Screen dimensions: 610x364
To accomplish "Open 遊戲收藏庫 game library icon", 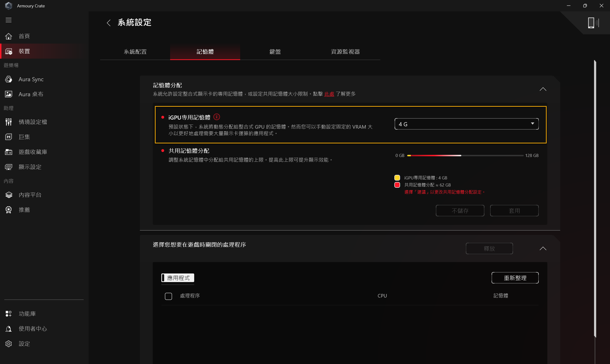I will click(x=9, y=152).
